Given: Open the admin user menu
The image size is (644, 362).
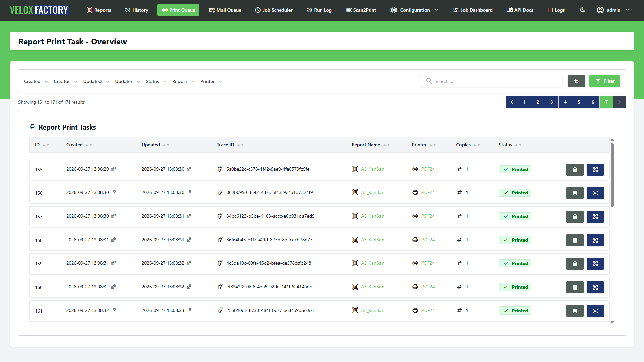Looking at the screenshot, I should point(613,10).
